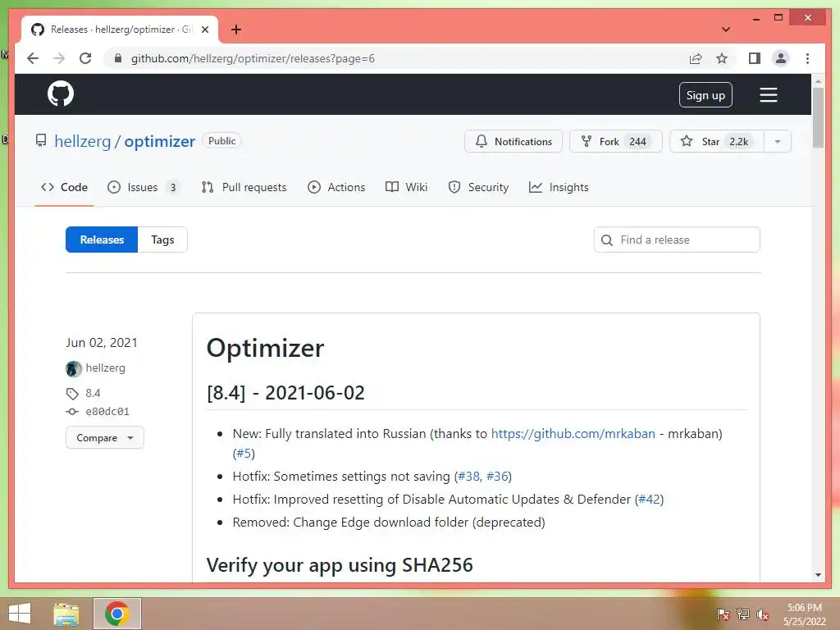
Task: Open Windows Start button
Action: 20,614
